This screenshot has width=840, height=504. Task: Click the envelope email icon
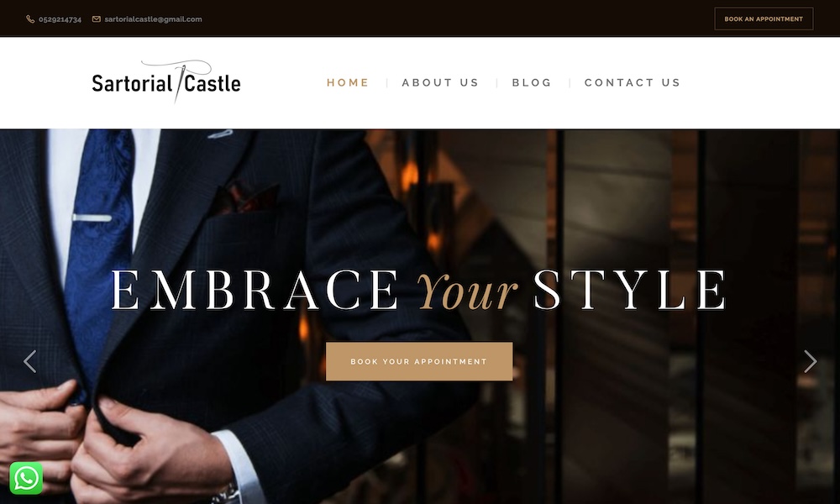tap(97, 19)
